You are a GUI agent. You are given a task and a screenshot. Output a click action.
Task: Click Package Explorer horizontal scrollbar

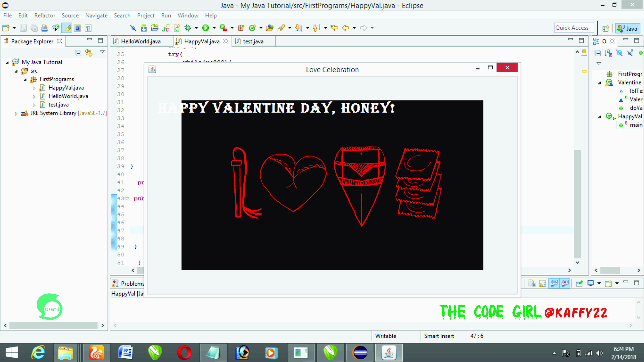pyautogui.click(x=53, y=325)
